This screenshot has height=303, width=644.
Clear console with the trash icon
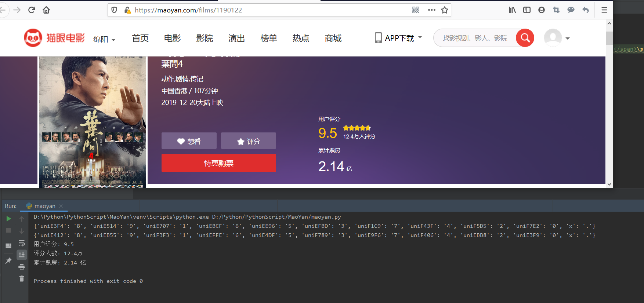coord(22,279)
